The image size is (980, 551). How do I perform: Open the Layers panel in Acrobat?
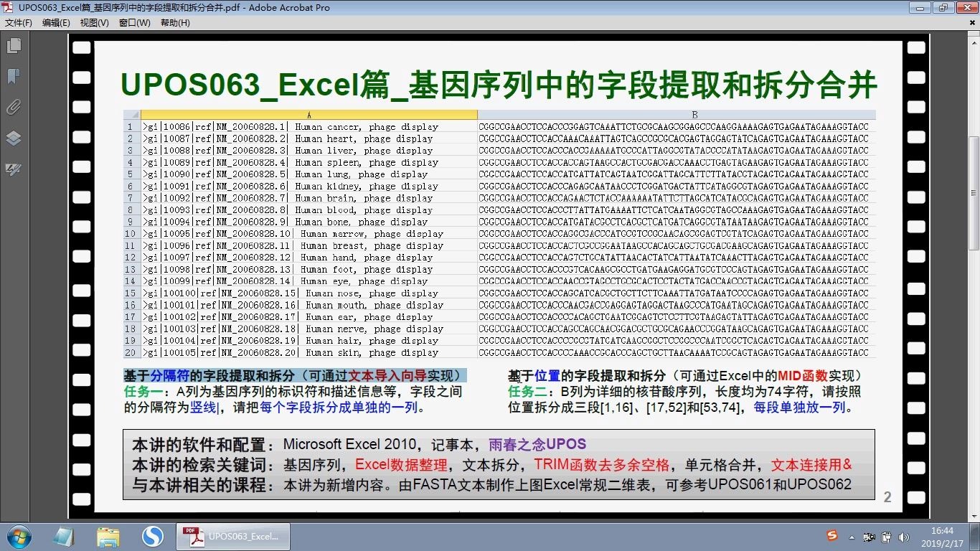13,138
